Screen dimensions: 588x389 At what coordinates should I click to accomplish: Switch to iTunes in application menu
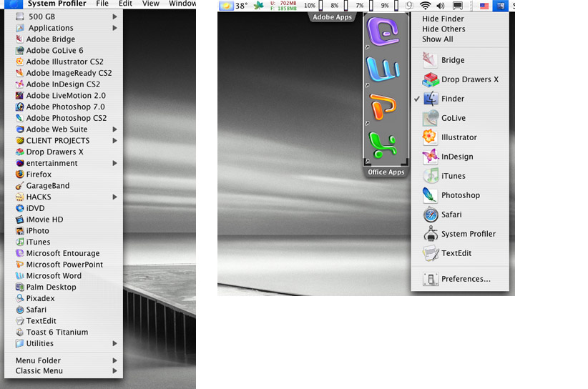(460, 176)
